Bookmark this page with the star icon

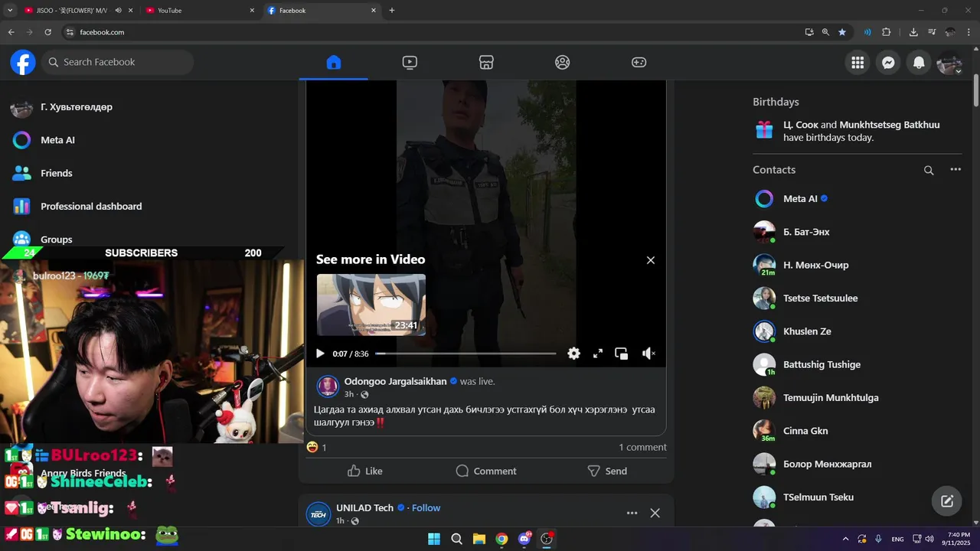coord(842,32)
